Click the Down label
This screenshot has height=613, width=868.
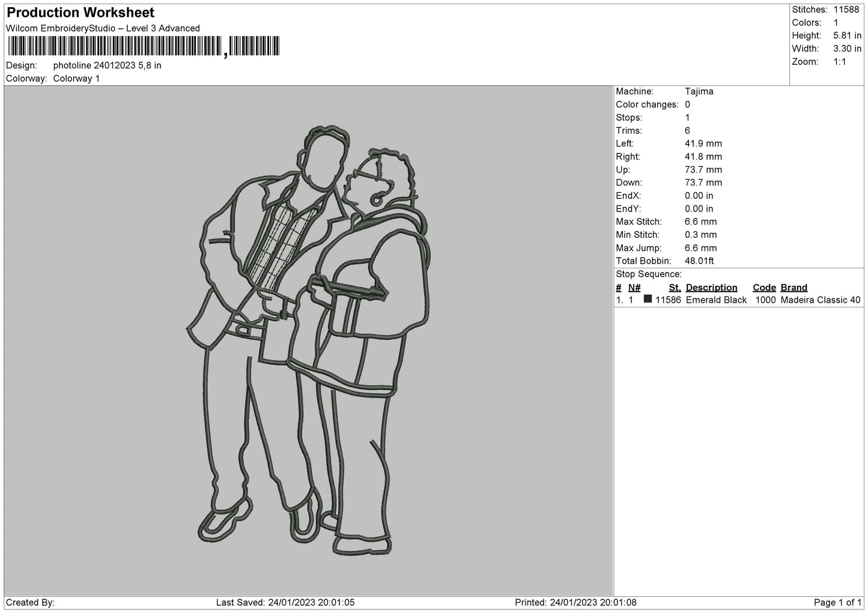[629, 183]
